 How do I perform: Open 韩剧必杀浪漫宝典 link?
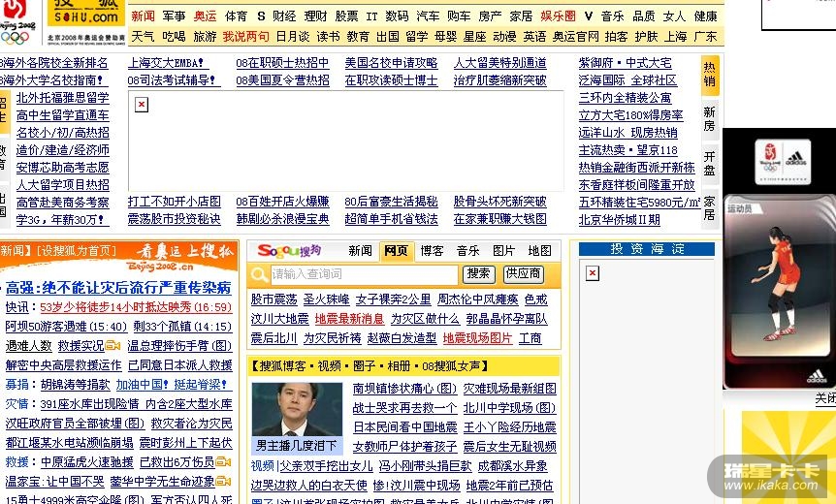[283, 219]
